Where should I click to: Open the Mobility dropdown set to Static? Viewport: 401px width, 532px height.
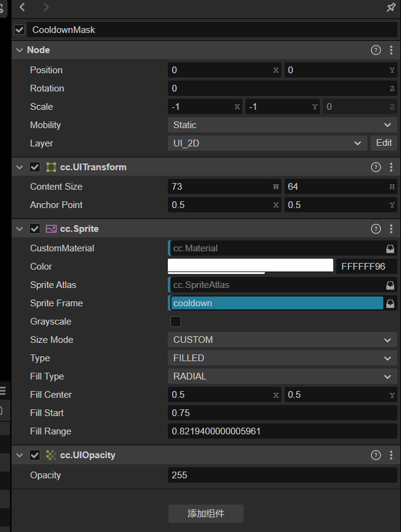pyautogui.click(x=282, y=125)
